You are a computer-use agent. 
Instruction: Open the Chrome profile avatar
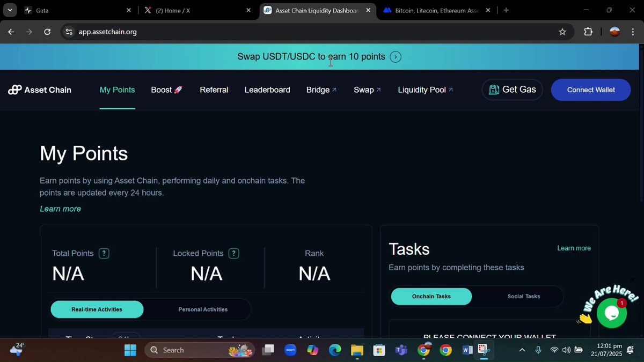pyautogui.click(x=615, y=32)
